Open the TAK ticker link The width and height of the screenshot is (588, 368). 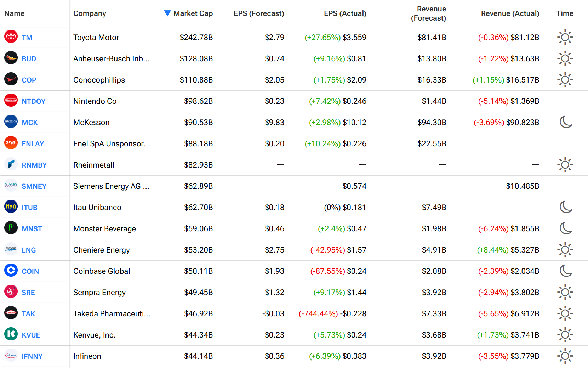28,314
